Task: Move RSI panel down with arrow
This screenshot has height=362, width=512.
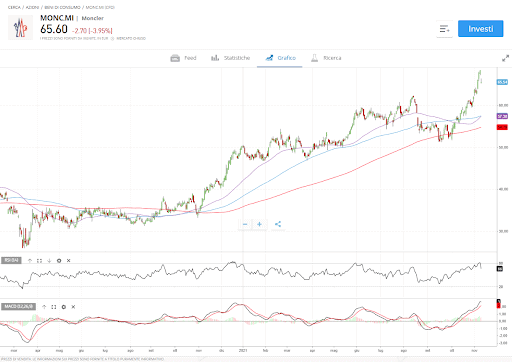Action: pos(49,261)
